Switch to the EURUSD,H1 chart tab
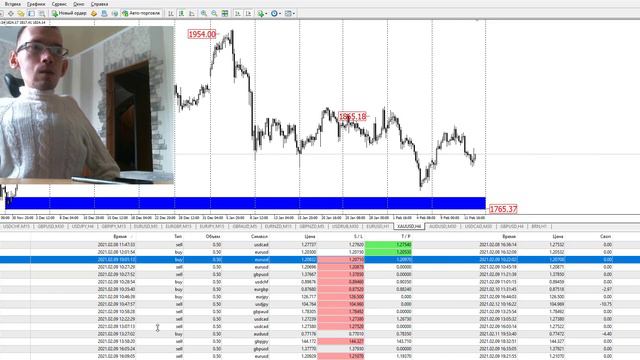Screen dimensions: 640x360 click(378, 226)
